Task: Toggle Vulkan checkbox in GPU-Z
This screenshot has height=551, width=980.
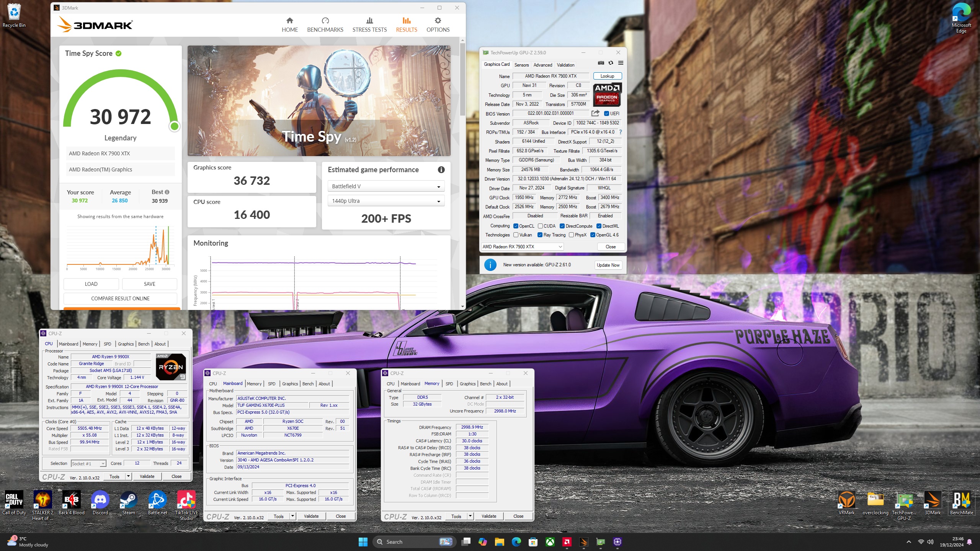Action: coord(516,235)
